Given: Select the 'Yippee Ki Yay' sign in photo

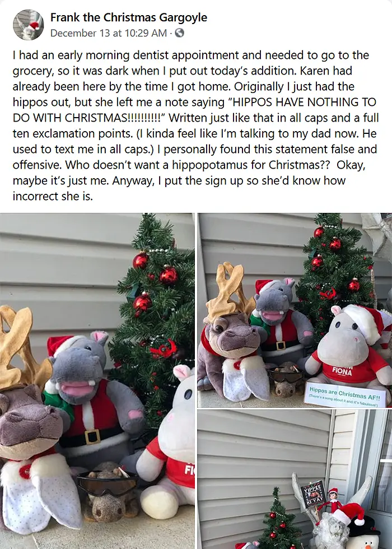Looking at the screenshot, I should (313, 494).
